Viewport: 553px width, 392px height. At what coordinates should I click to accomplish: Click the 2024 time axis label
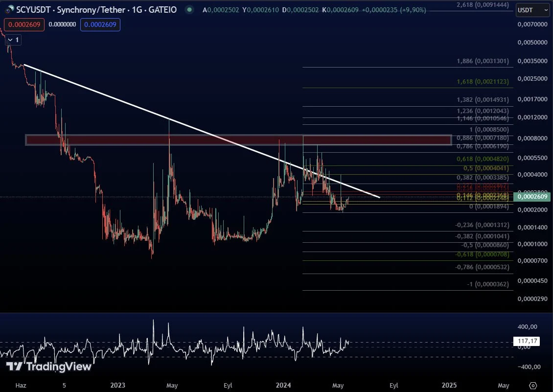point(283,385)
